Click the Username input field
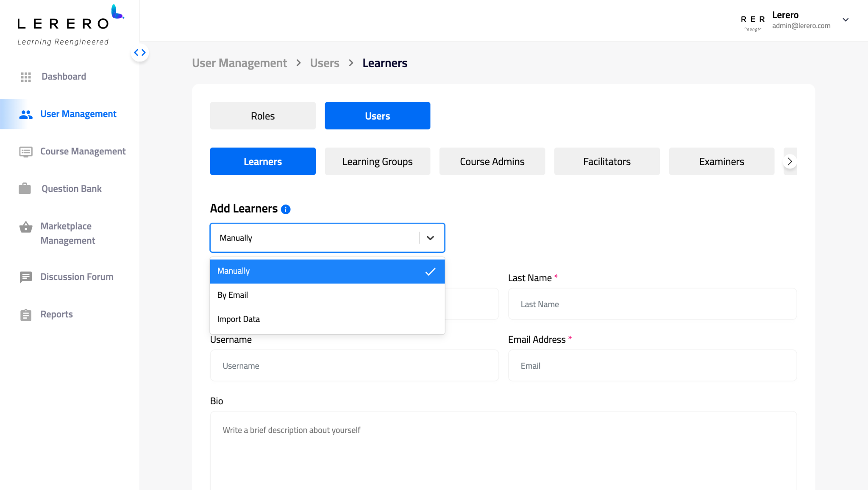The image size is (868, 490). 354,366
